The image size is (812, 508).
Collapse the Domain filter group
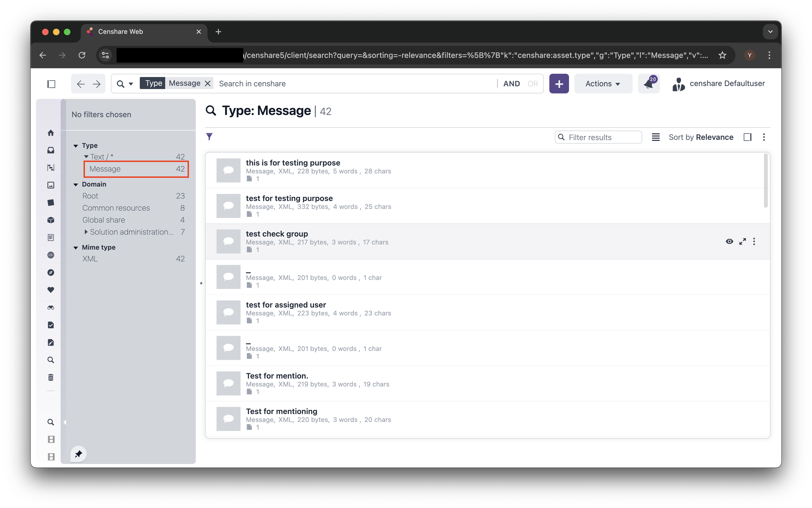(76, 184)
